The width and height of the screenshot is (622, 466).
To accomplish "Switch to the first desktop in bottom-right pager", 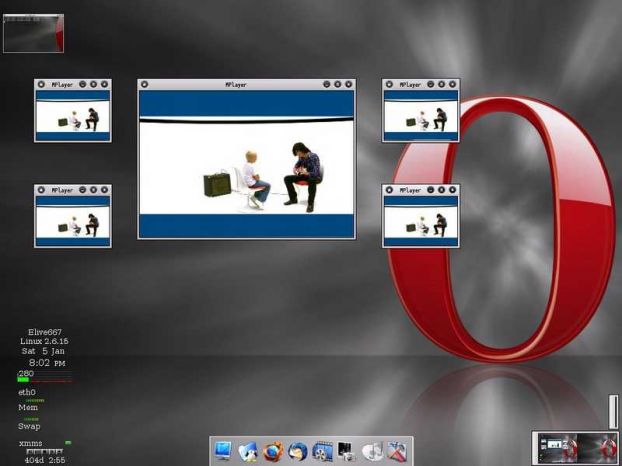I will tap(558, 448).
